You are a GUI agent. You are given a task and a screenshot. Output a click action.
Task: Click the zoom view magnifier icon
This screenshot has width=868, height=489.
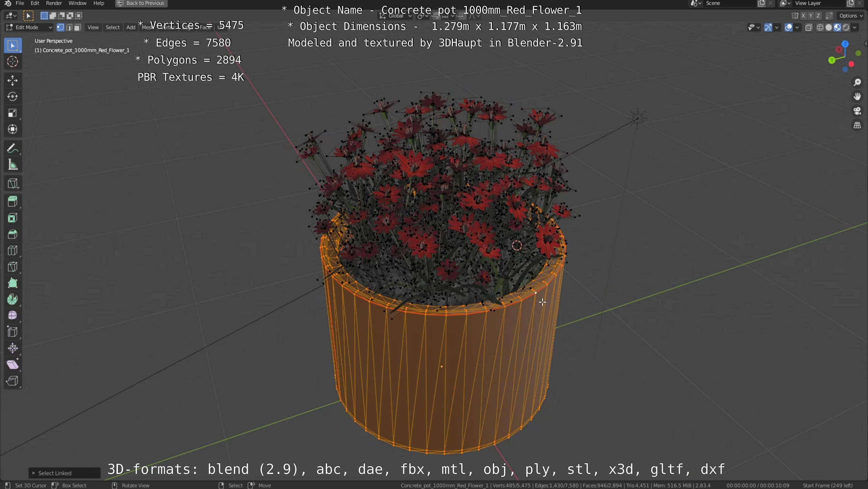pos(857,83)
